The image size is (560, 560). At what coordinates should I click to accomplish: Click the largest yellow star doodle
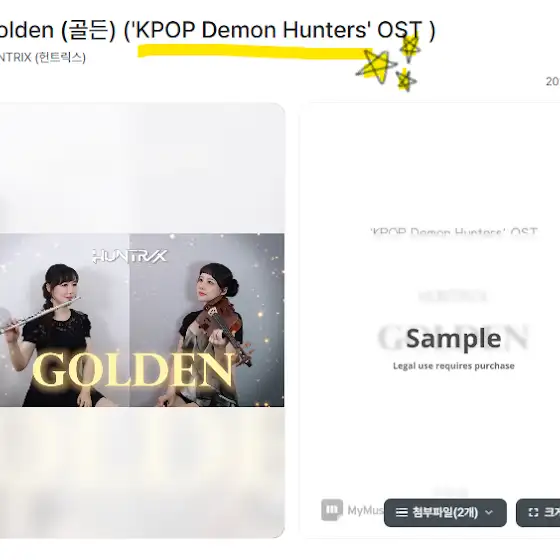(376, 66)
